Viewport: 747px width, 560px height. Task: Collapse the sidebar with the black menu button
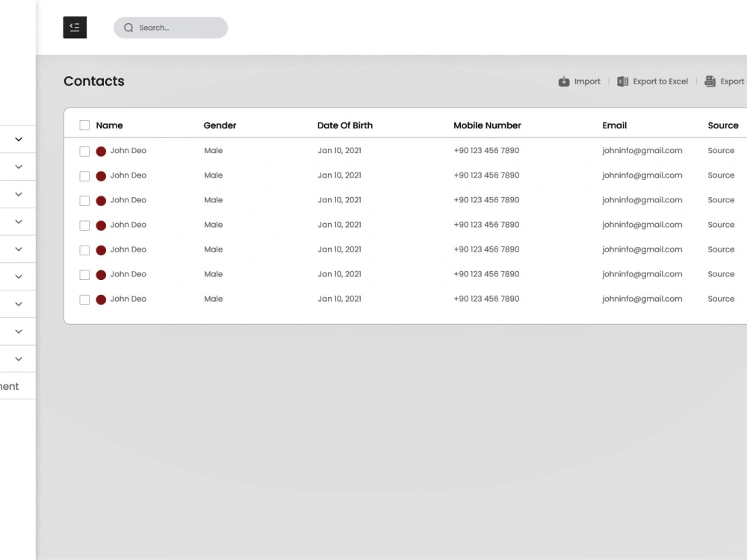click(x=75, y=27)
